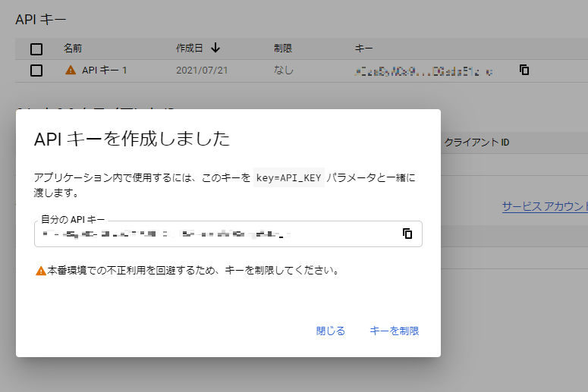Click the なし restriction cell
The image size is (588, 392).
[283, 71]
